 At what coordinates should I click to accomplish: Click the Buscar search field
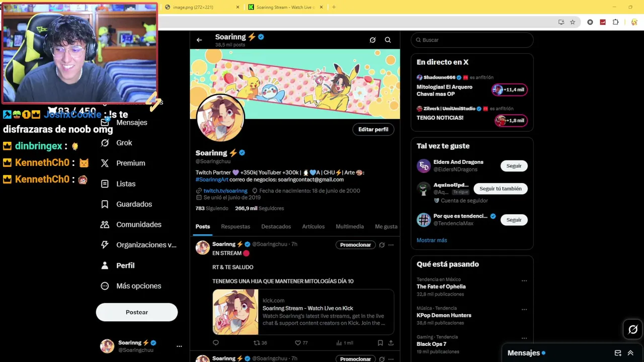coord(472,40)
